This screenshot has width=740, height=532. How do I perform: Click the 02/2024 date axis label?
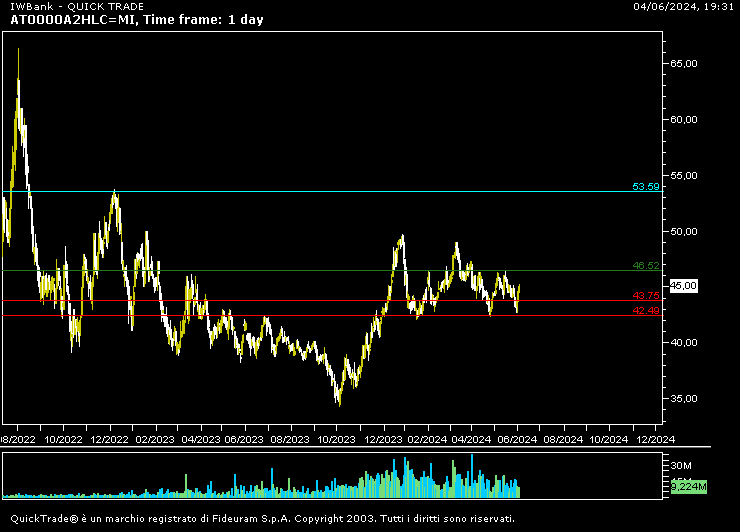[x=427, y=439]
